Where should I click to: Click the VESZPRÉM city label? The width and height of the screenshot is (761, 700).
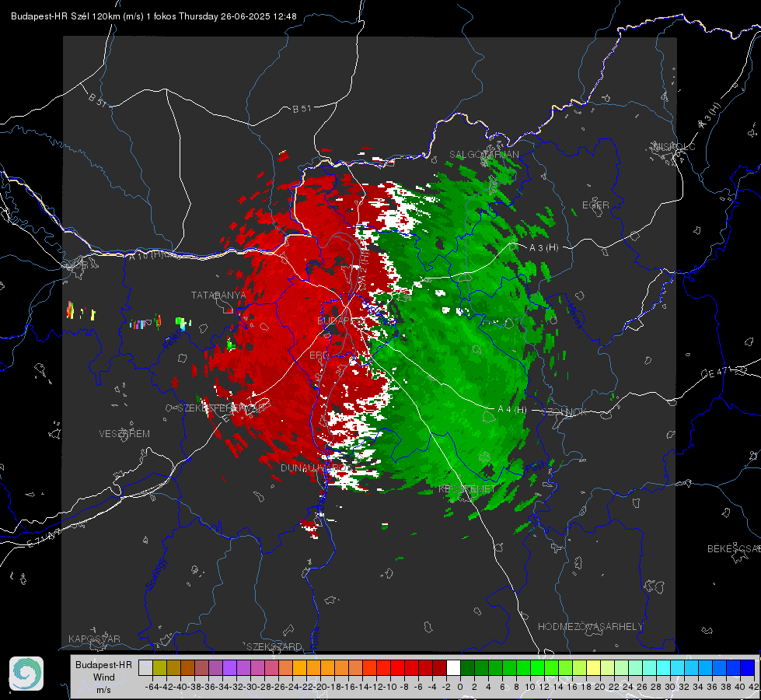click(x=124, y=434)
